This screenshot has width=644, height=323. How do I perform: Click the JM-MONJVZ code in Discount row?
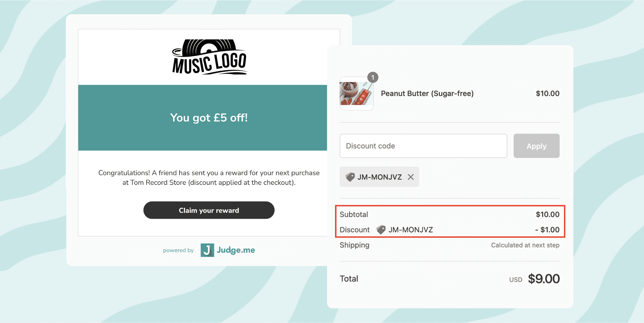coord(410,230)
